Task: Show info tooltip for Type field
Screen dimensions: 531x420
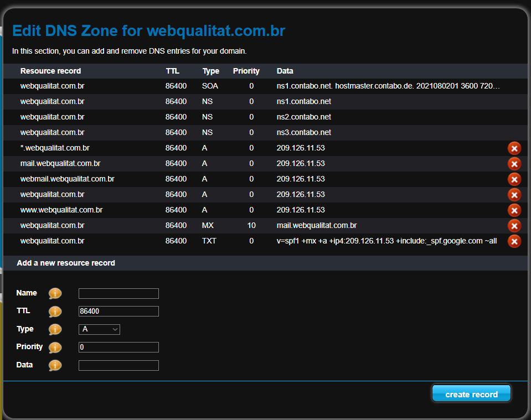Action: [x=55, y=329]
